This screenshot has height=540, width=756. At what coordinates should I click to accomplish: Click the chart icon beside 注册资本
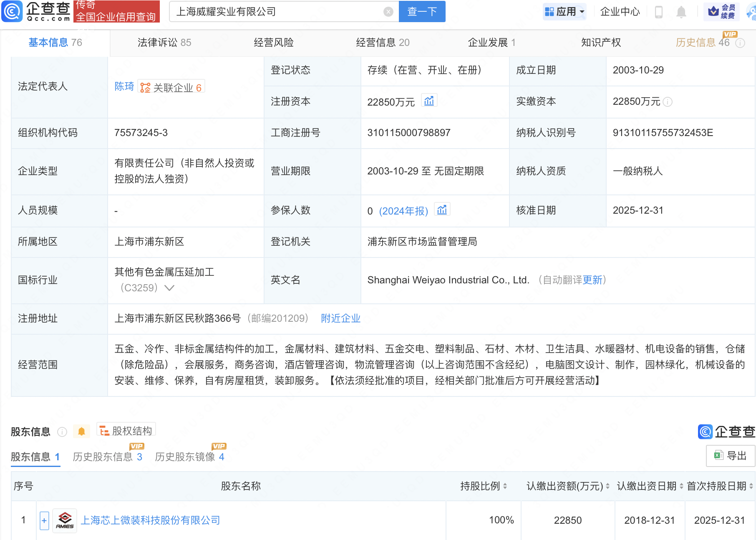[x=429, y=101]
